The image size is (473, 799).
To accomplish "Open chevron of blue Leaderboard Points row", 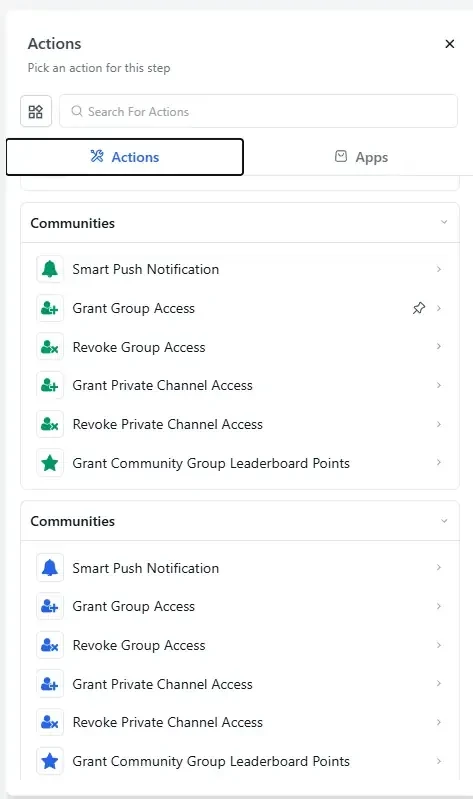I will pos(439,761).
